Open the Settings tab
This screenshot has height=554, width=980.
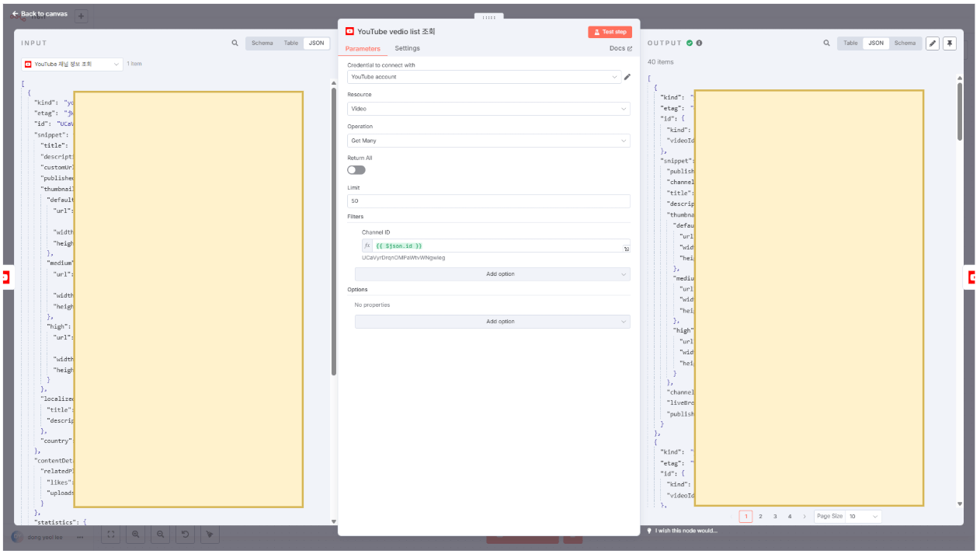point(407,48)
